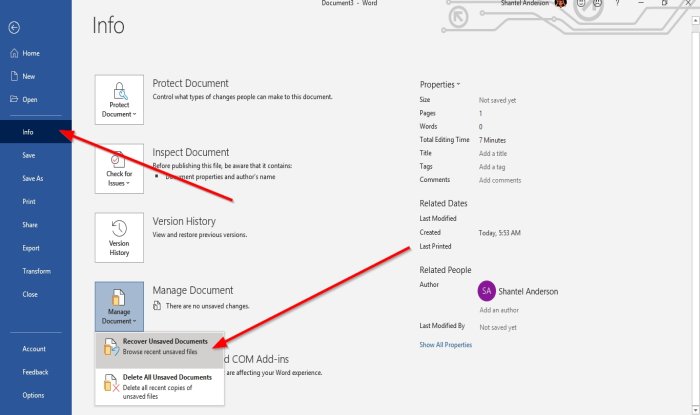Open Show All Properties link
Screen dimensions: 700x415
(446, 344)
